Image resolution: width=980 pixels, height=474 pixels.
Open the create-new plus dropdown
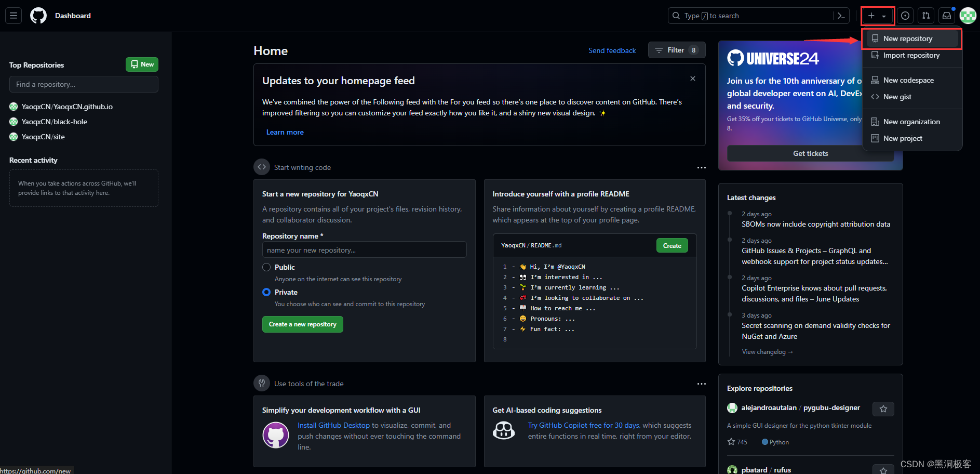[x=878, y=16]
